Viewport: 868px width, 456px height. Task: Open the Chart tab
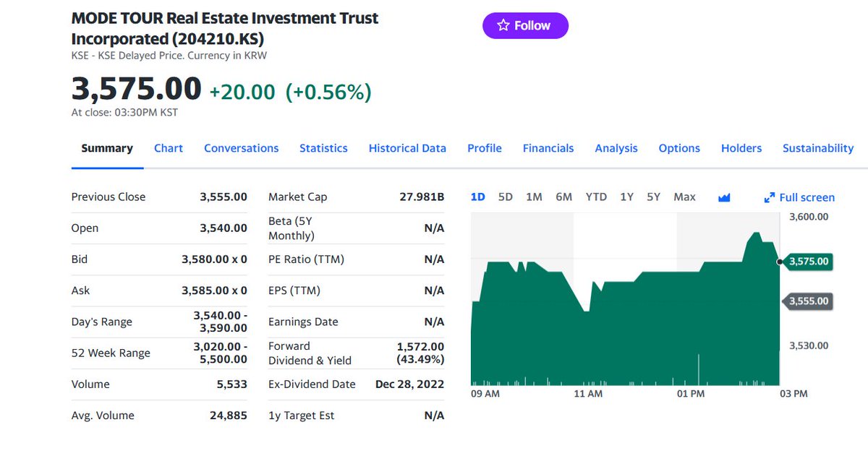point(169,148)
